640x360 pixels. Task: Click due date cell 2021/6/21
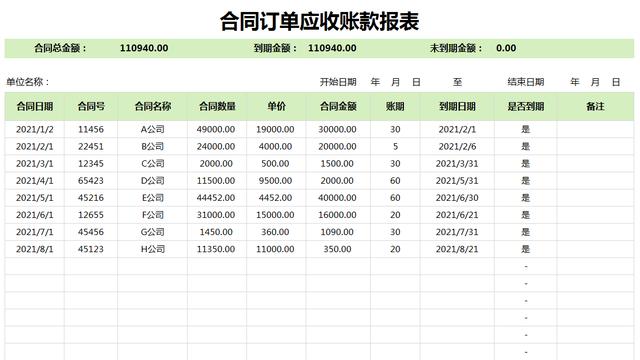click(457, 215)
